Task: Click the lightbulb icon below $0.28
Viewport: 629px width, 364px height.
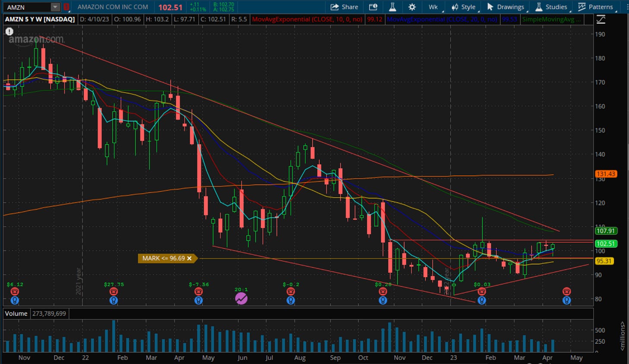Action: tap(383, 300)
